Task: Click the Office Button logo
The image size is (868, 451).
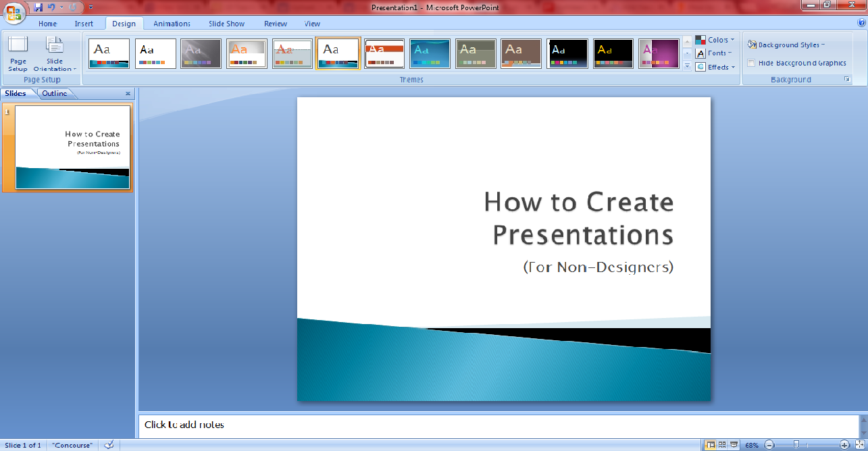Action: click(14, 12)
